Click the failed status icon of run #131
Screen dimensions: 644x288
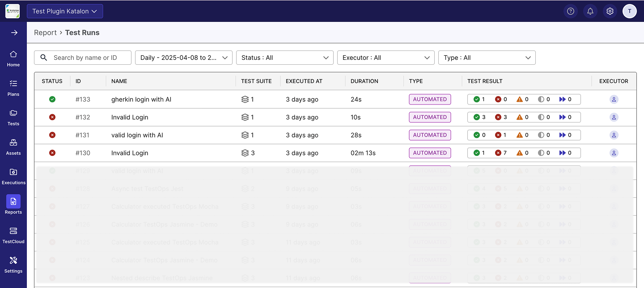pos(52,135)
